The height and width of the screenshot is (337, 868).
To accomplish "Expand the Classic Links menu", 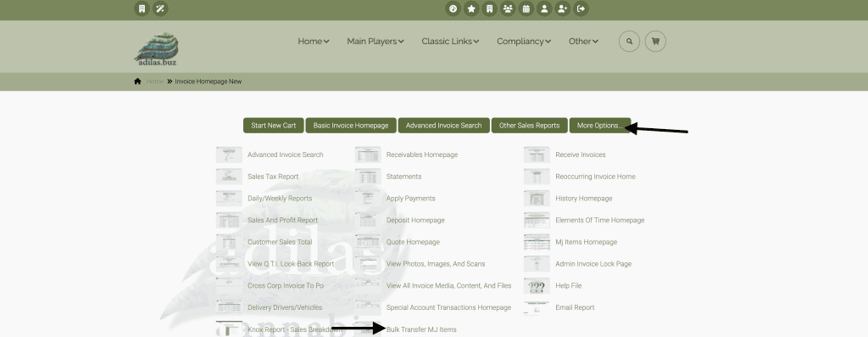I will 450,41.
